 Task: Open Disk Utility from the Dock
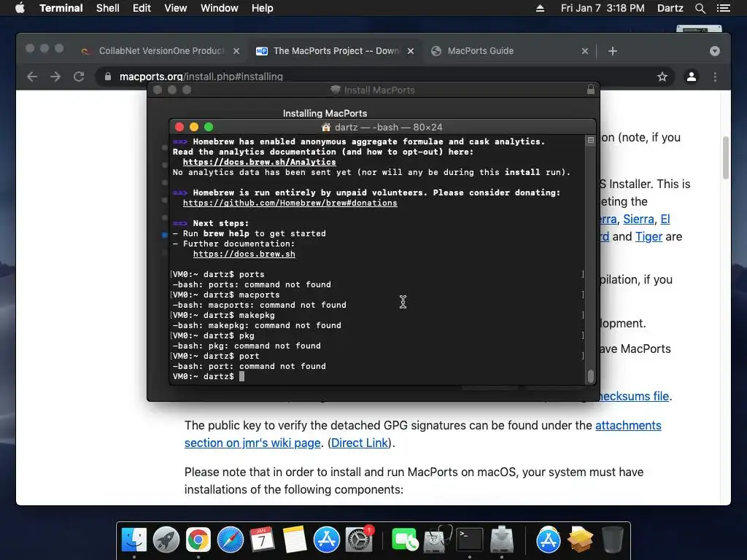(x=438, y=540)
